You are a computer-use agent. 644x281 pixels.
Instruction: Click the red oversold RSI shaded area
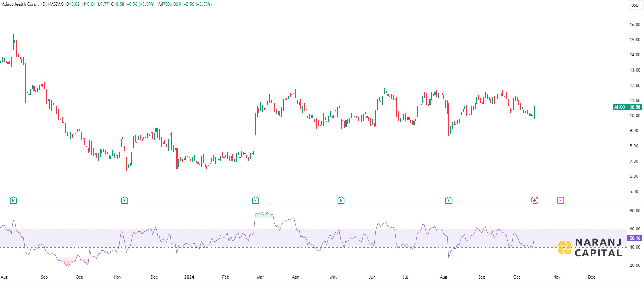tap(68, 261)
